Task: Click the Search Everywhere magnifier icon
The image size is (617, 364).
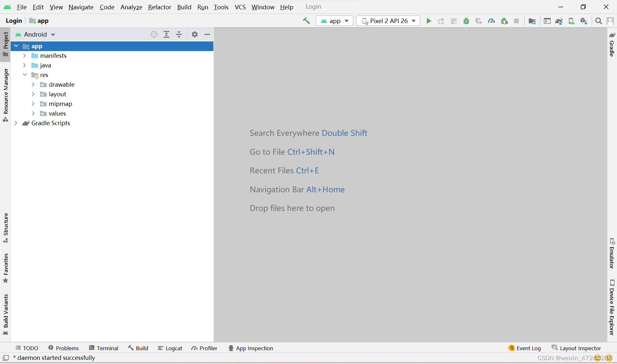Action: point(598,21)
